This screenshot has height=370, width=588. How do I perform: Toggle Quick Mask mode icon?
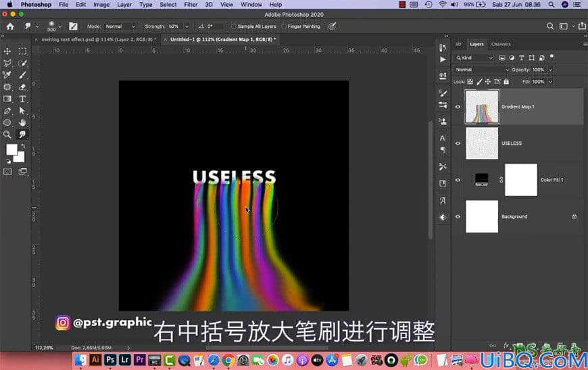(x=7, y=172)
